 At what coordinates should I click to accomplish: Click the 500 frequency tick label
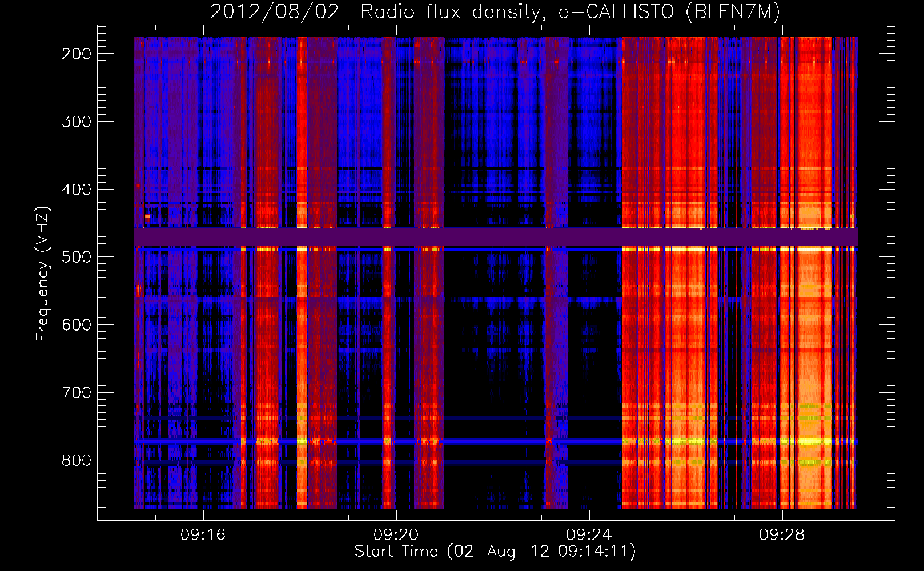pyautogui.click(x=77, y=257)
